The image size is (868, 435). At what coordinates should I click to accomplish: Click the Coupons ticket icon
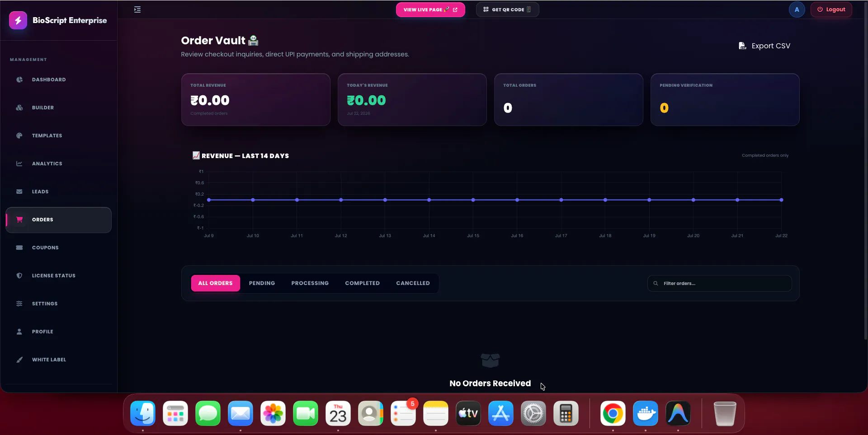(x=19, y=248)
